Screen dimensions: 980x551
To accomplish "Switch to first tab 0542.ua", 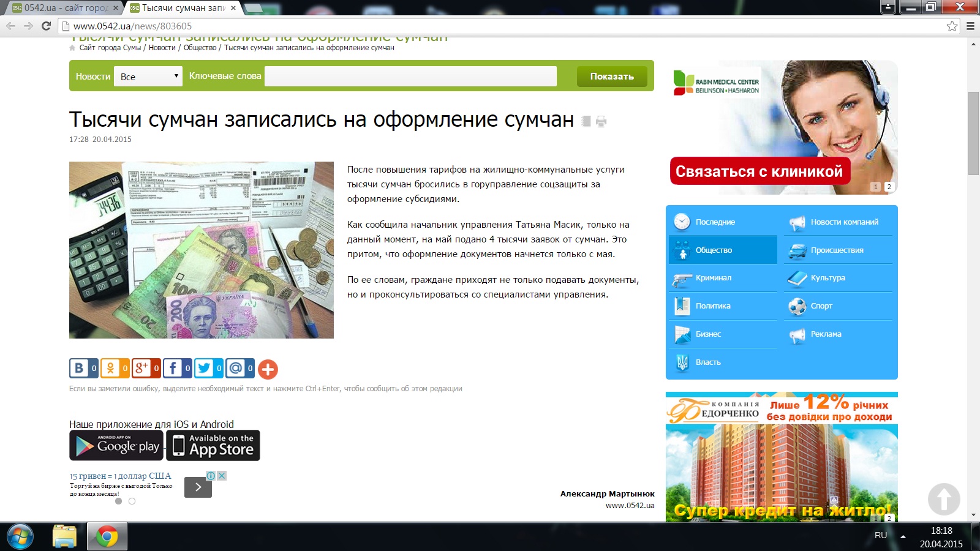I will pyautogui.click(x=64, y=8).
